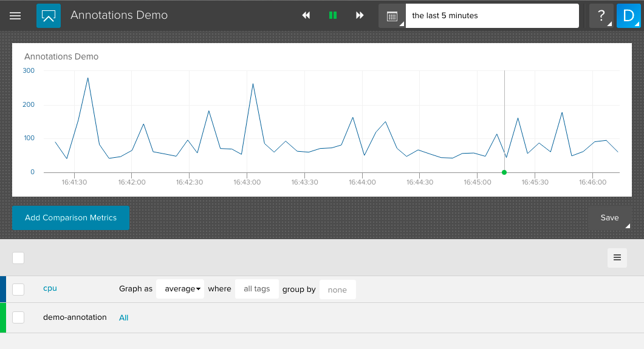
Task: Rewind the time window backward
Action: [306, 16]
